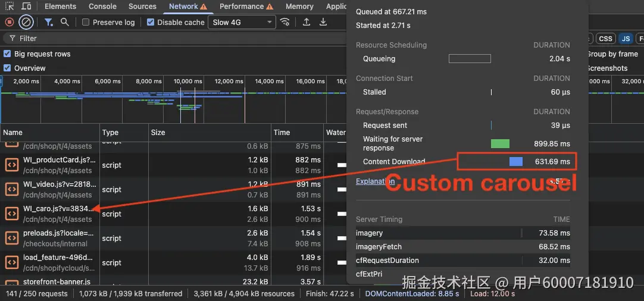Click the cfRequestDuration server timing row

point(463,261)
